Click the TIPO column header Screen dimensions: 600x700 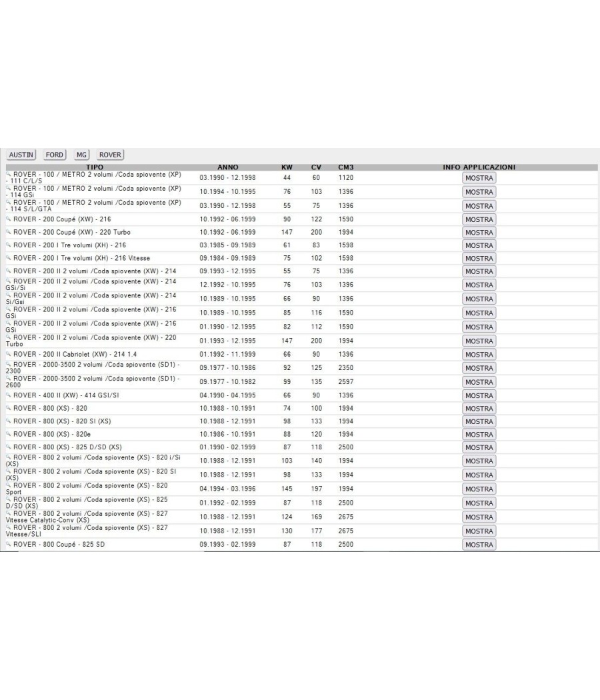95,167
